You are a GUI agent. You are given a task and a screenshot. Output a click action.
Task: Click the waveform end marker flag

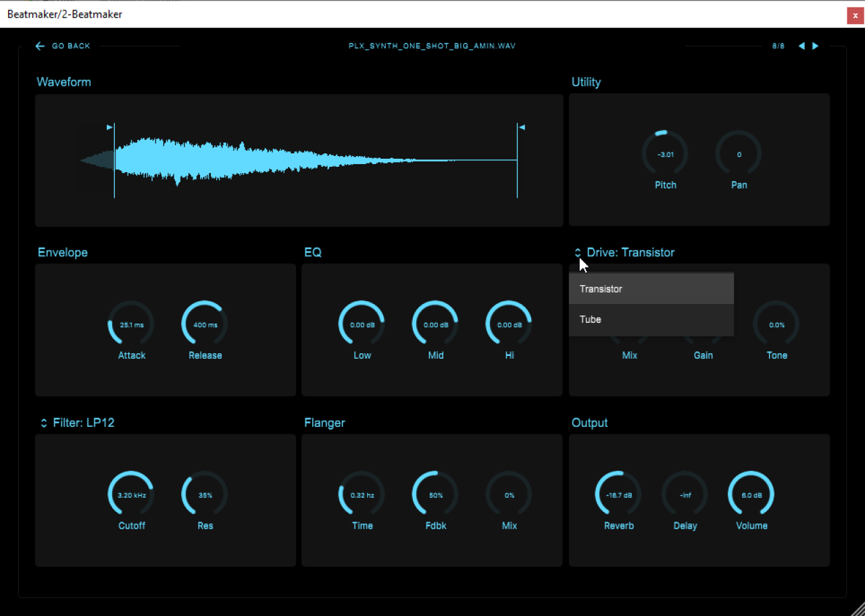(522, 126)
